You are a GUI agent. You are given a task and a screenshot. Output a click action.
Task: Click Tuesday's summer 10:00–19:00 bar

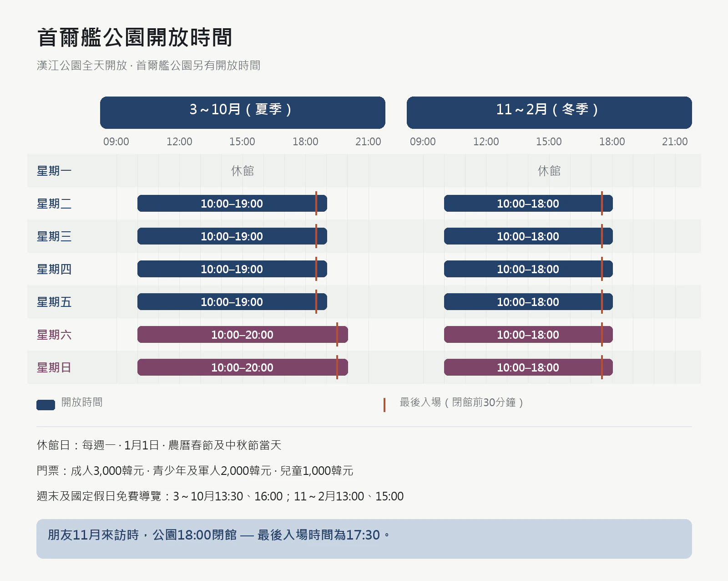click(232, 204)
